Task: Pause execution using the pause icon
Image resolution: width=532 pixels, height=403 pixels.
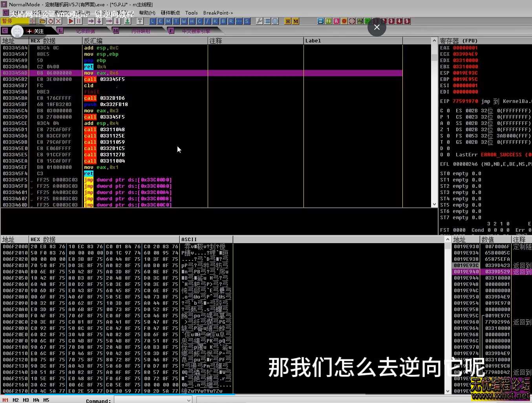Action: tap(78, 21)
